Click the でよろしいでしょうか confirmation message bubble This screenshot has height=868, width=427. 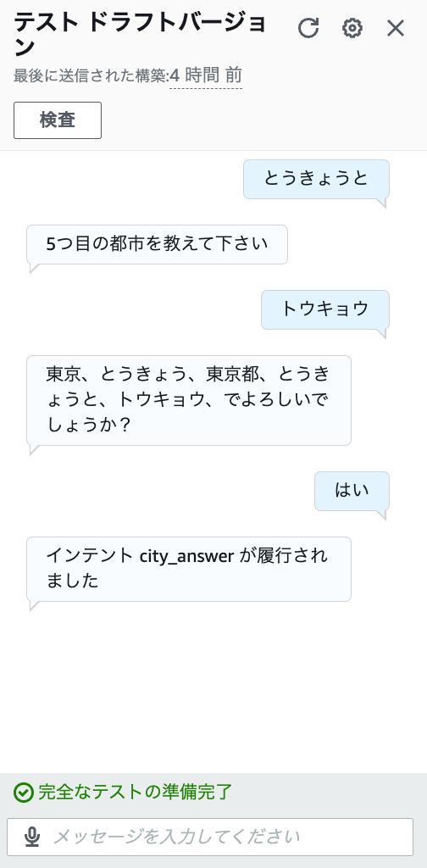pyautogui.click(x=189, y=400)
